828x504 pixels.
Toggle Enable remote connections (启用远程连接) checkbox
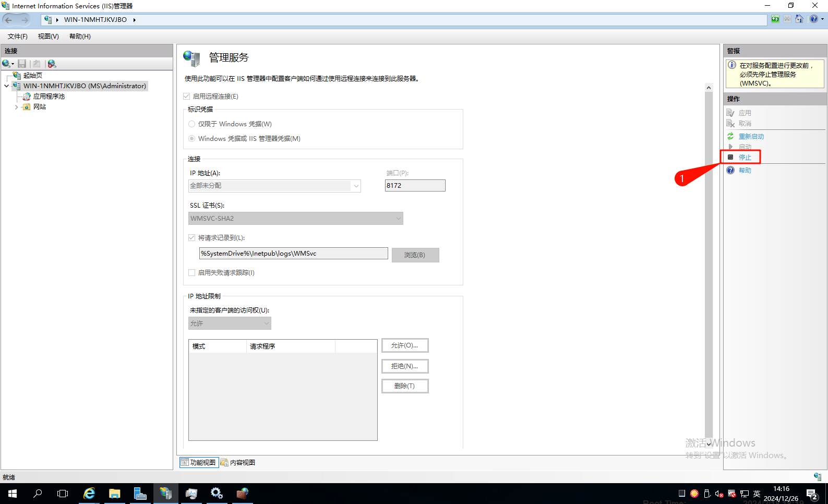pos(187,97)
